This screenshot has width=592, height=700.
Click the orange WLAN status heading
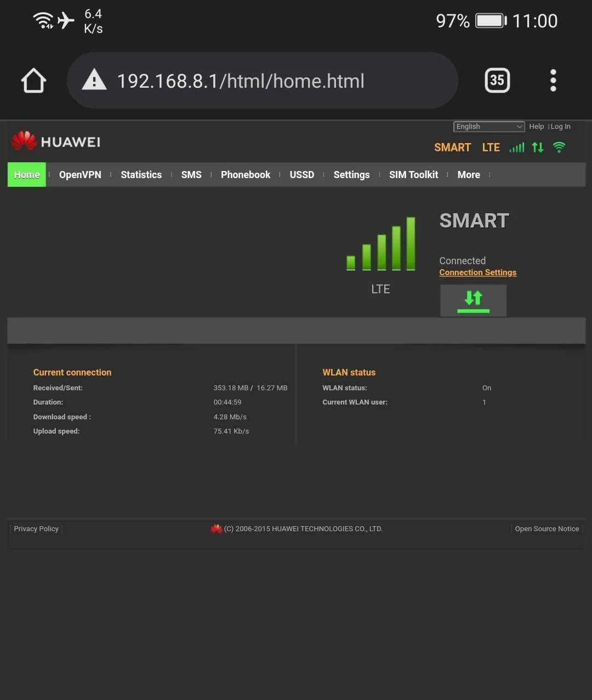(x=349, y=372)
